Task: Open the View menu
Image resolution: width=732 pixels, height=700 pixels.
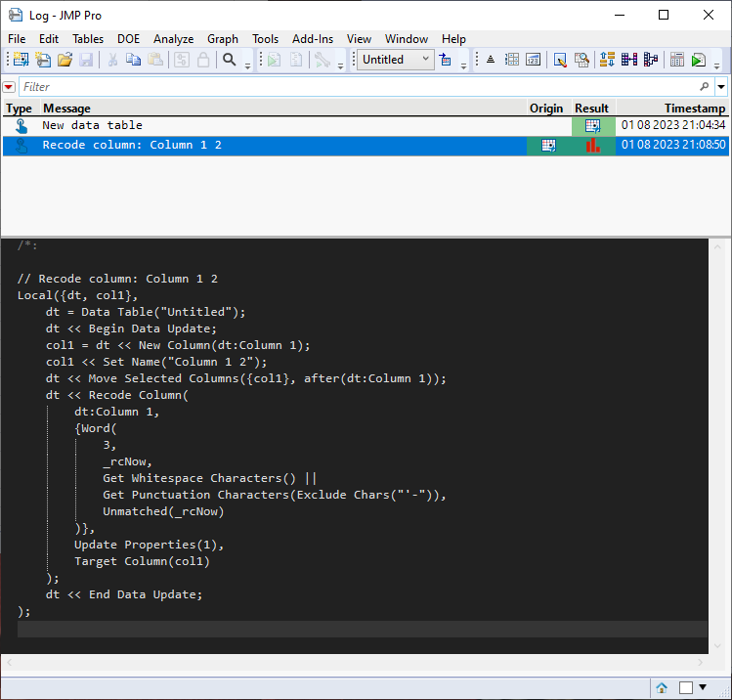Action: coord(359,39)
